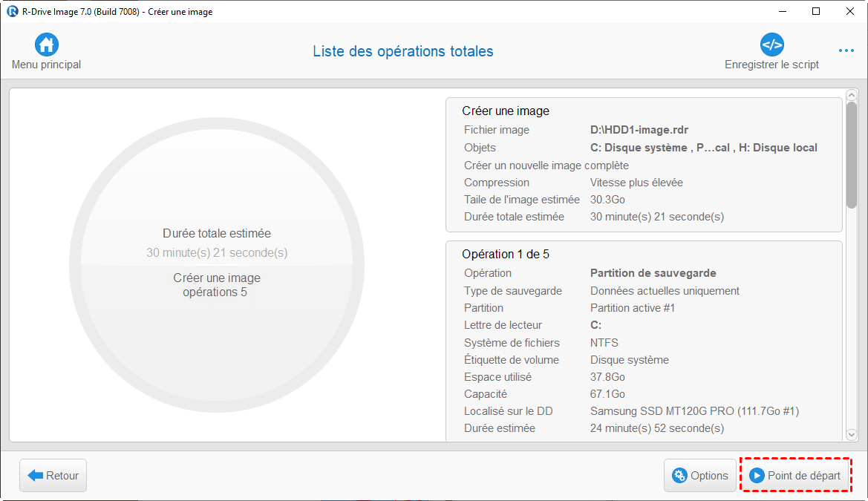Open the Options button
The width and height of the screenshot is (868, 501).
click(699, 476)
